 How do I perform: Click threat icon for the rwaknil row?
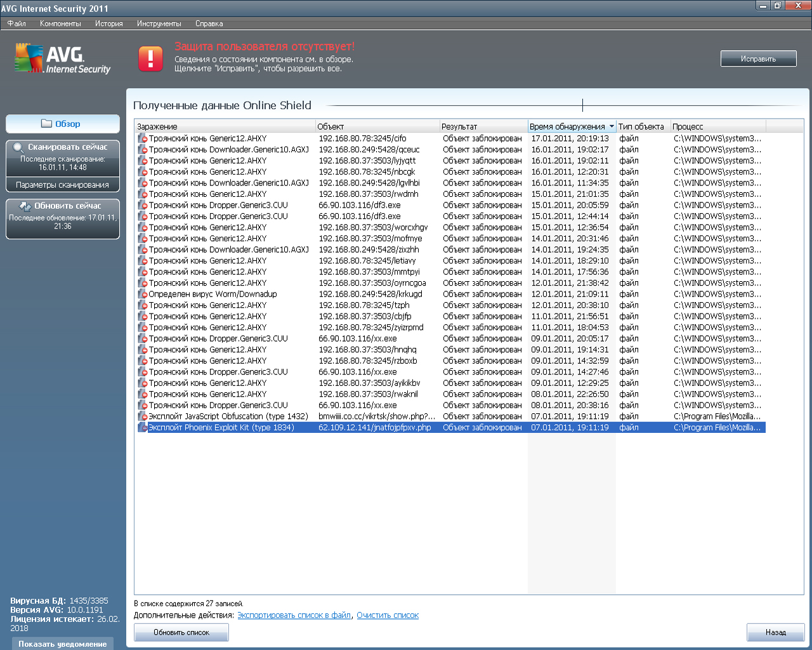tap(143, 394)
